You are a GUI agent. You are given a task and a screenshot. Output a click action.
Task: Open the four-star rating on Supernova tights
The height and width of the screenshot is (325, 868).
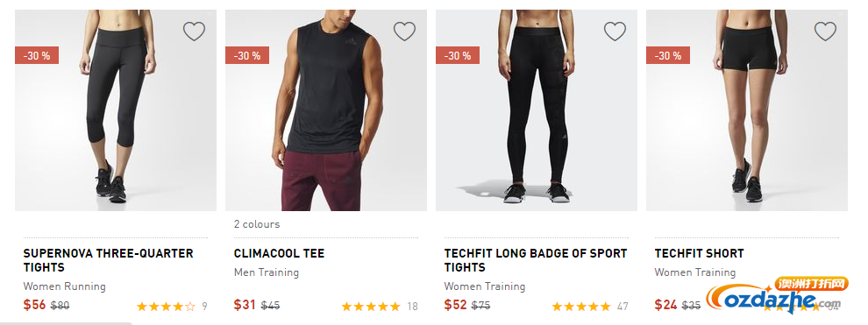pos(166,307)
